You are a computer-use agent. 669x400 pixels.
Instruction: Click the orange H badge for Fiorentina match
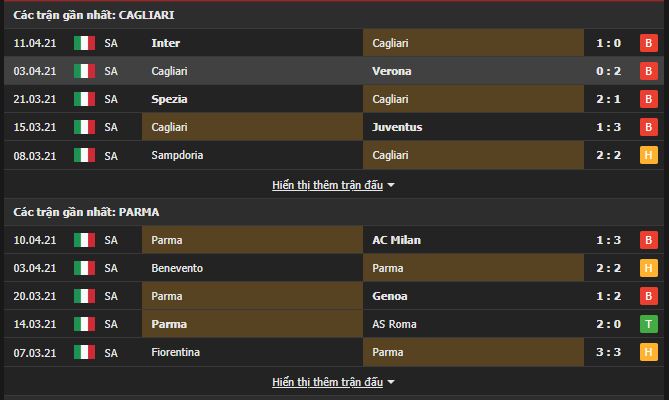coord(649,352)
